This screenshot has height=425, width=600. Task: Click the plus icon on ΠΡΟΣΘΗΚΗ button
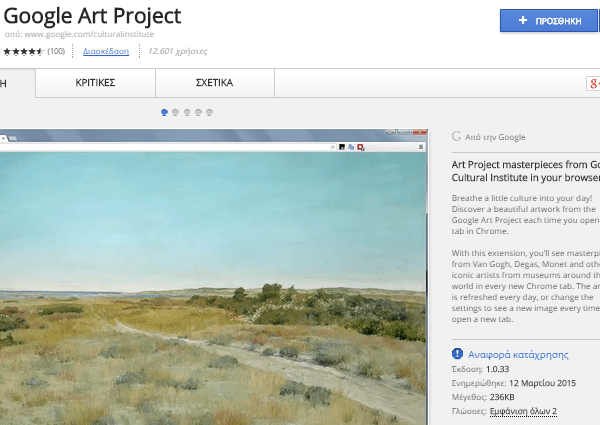tap(523, 20)
